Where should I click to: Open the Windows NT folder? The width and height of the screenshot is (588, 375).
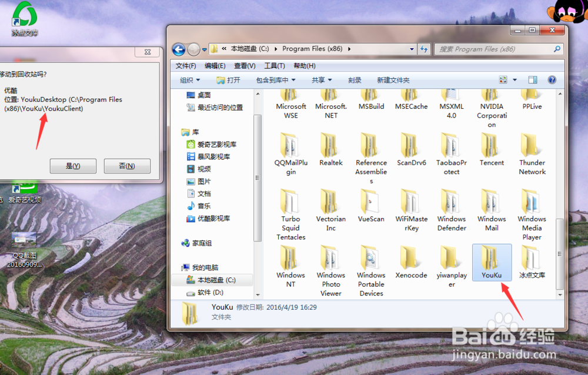click(291, 266)
